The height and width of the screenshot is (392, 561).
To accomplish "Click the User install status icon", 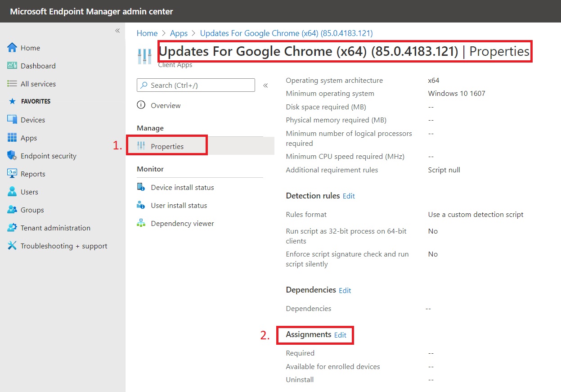I will click(141, 205).
